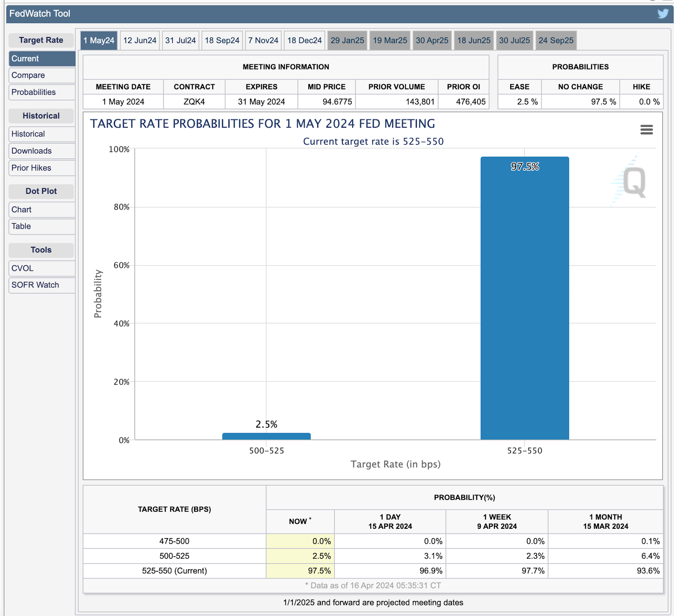Select Current under Target Rate

(42, 59)
